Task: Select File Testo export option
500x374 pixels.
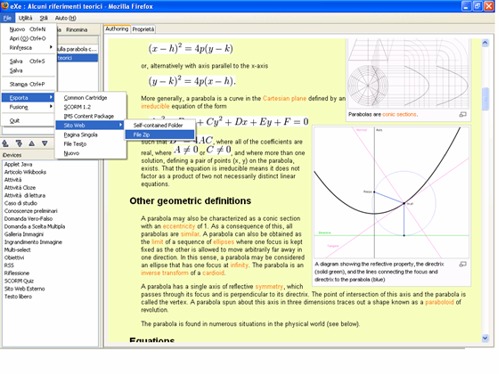Action: (91, 144)
